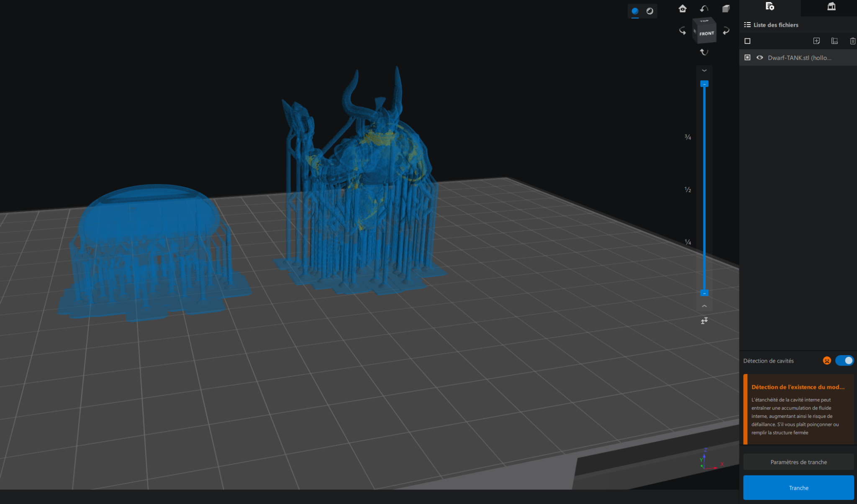Click the FRONT face of view cube
Viewport: 857px width, 504px height.
[706, 33]
